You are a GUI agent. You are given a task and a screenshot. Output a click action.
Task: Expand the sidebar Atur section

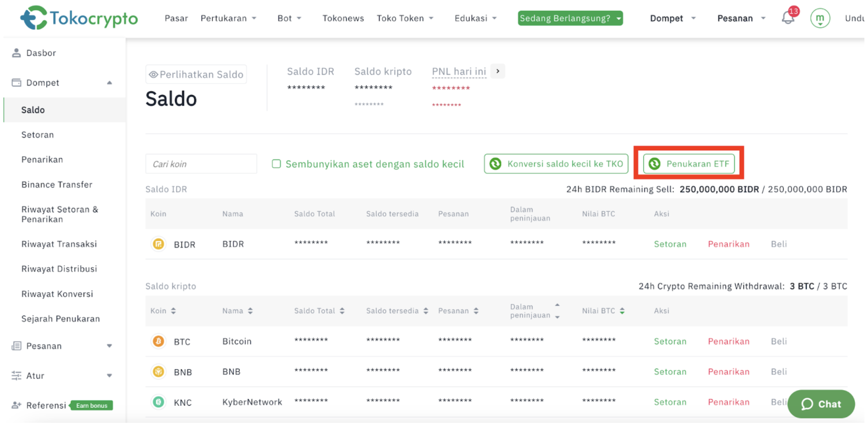109,376
